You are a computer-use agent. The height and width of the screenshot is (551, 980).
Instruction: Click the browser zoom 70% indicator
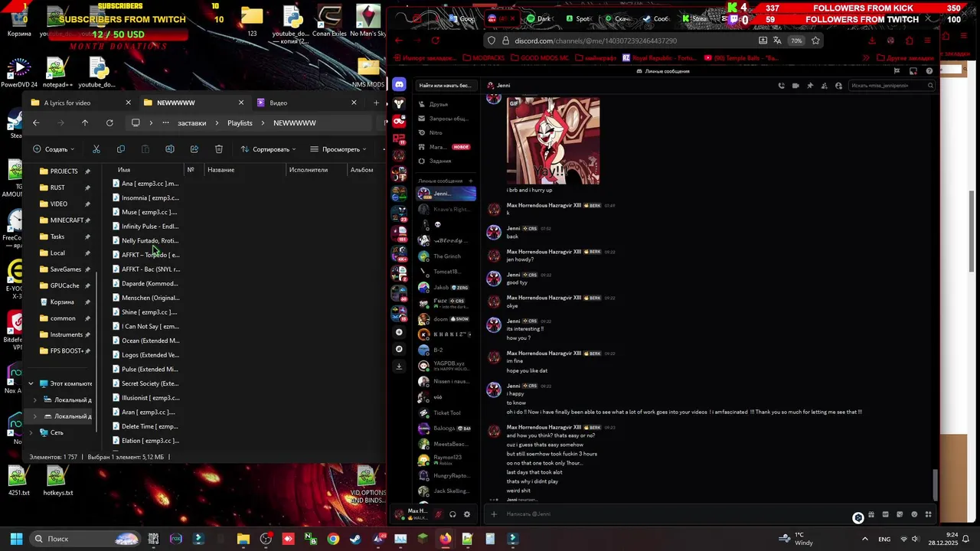(796, 41)
